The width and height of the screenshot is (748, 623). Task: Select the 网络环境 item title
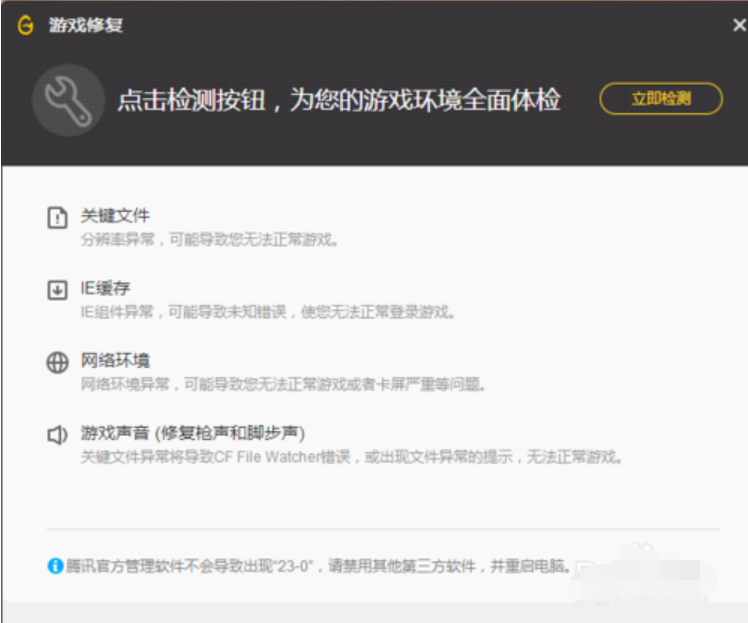(115, 360)
